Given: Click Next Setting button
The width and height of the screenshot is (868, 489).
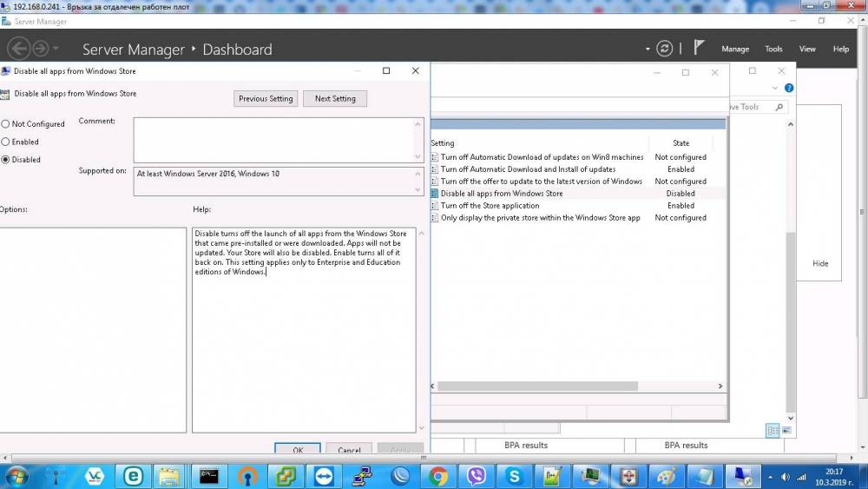Looking at the screenshot, I should [335, 98].
